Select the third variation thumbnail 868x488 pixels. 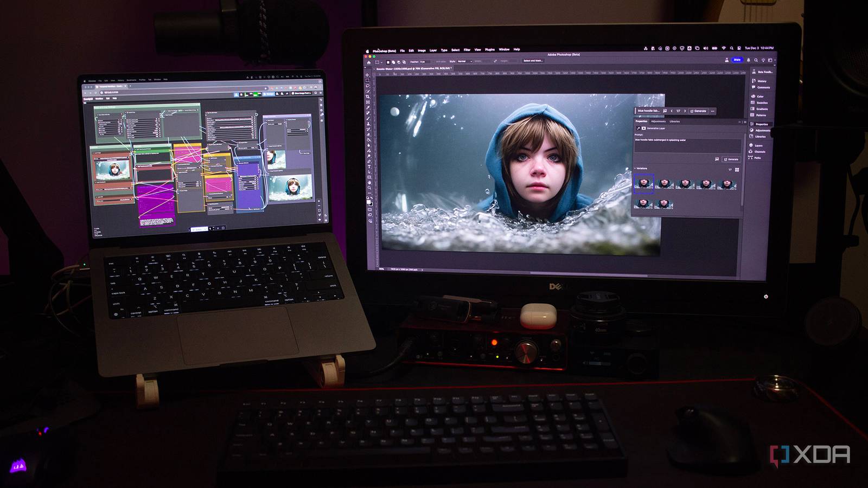pyautogui.click(x=685, y=184)
